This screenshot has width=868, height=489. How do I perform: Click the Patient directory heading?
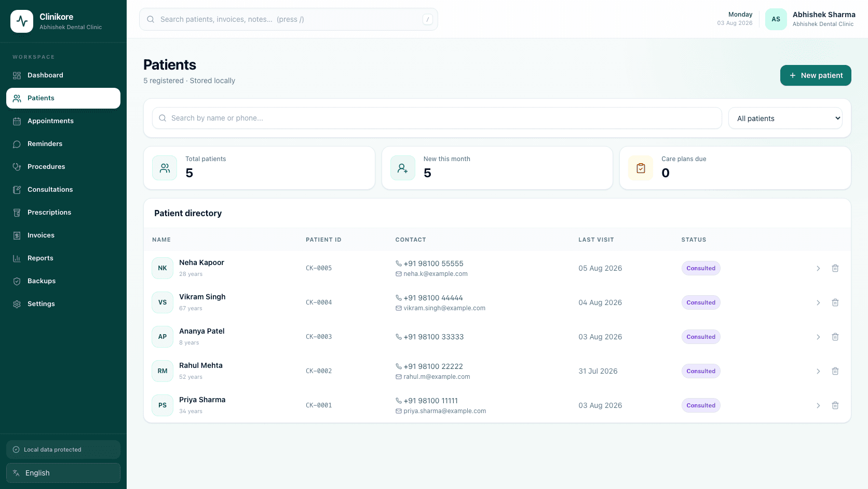[x=188, y=213]
